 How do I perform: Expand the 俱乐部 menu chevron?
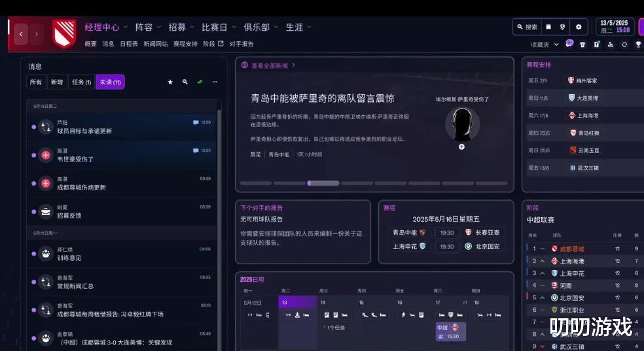276,27
